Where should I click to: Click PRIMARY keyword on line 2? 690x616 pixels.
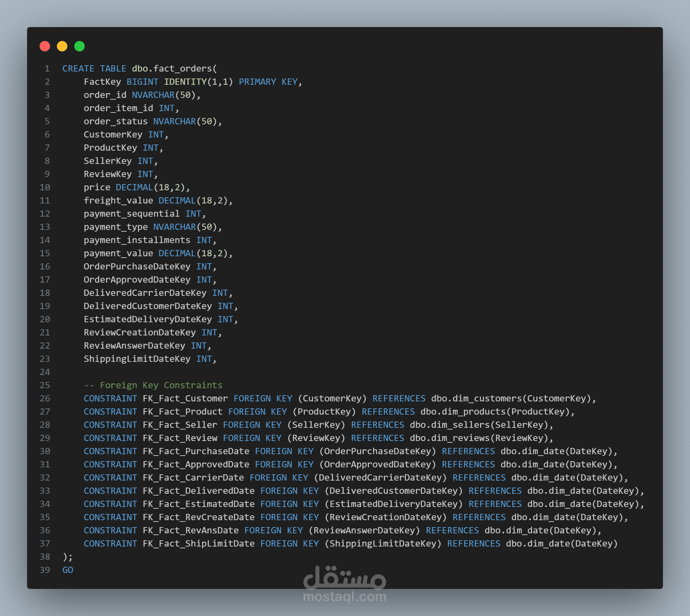pyautogui.click(x=257, y=82)
